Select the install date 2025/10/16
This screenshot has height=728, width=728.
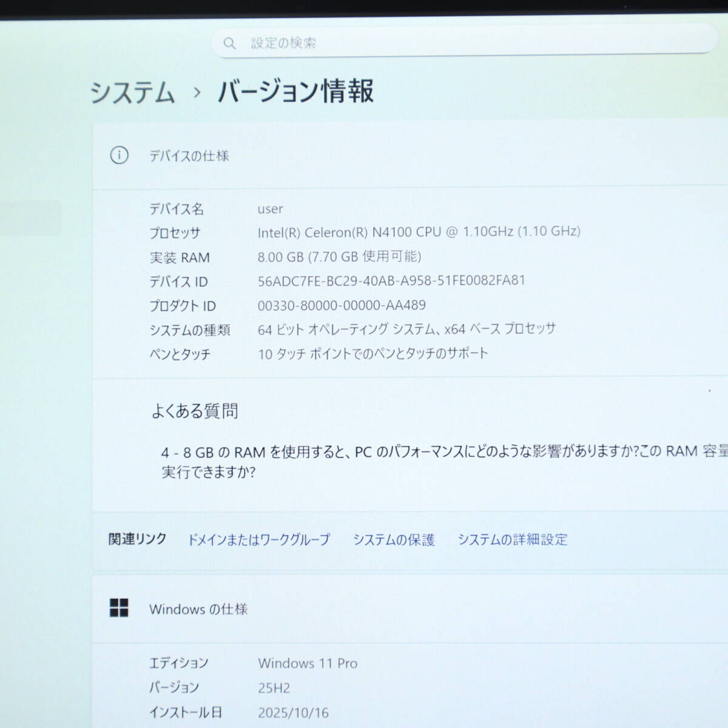[293, 713]
